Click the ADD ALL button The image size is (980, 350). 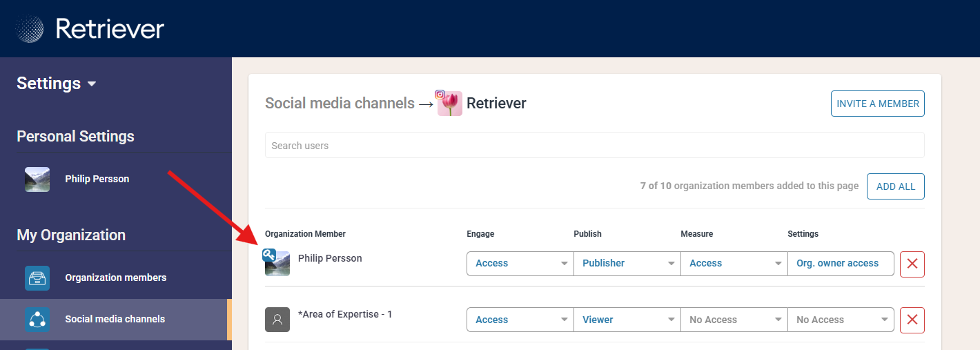coord(896,186)
